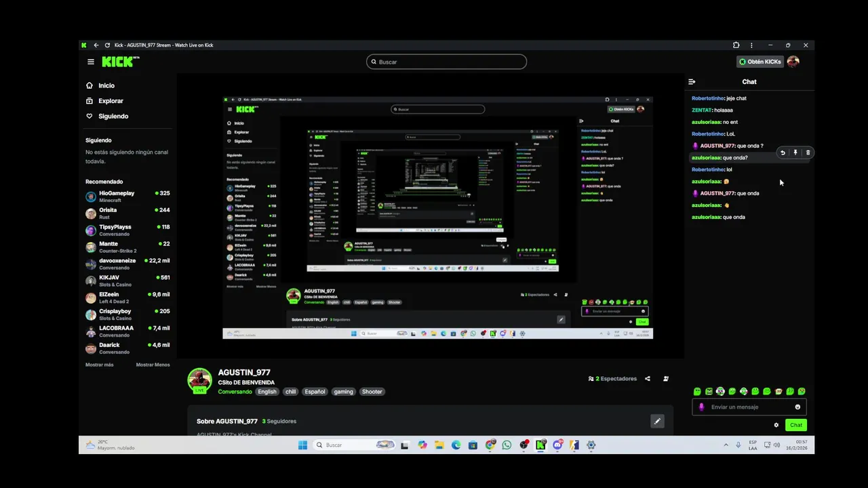Insert the angry-face green emote
Viewport: 868px width, 488px height.
(x=709, y=391)
